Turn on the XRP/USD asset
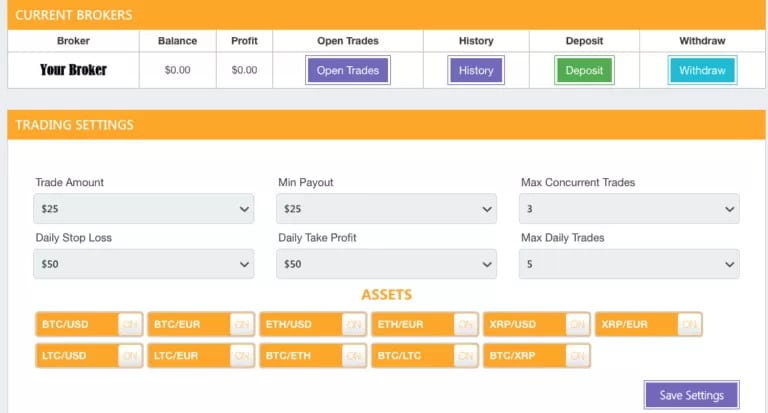The width and height of the screenshot is (768, 413). click(x=577, y=324)
